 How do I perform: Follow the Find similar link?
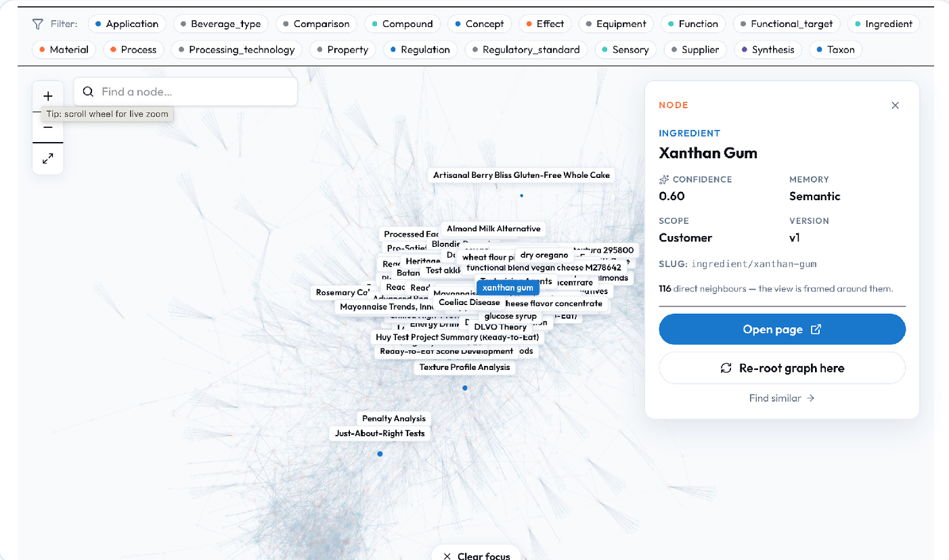[x=782, y=398]
